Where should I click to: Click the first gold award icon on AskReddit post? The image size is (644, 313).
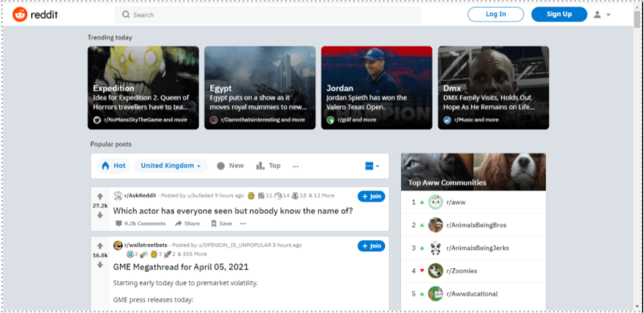[251, 195]
